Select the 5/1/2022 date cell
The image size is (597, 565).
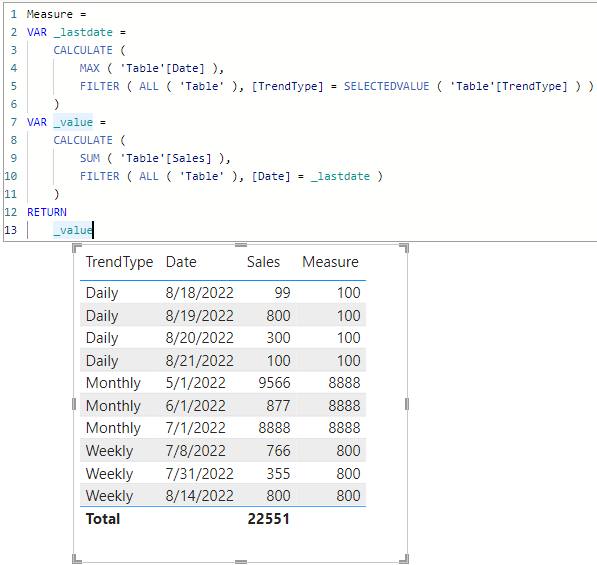[x=195, y=383]
